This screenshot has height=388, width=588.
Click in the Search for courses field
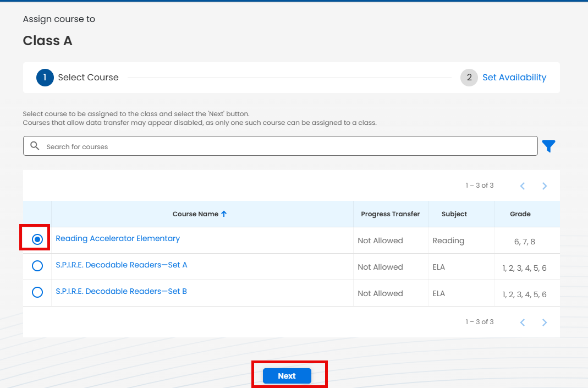click(x=286, y=146)
